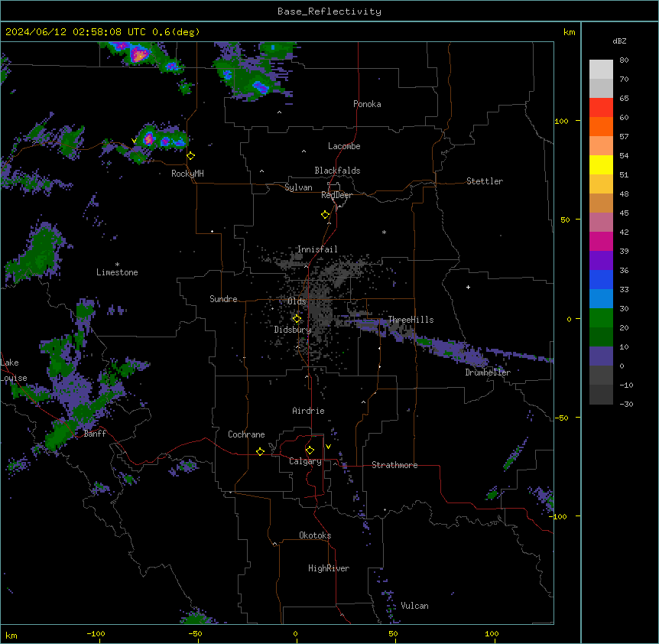Image resolution: width=659 pixels, height=644 pixels.
Task: Pick the slate 0–10 dBZ legend swatch
Action: pos(601,356)
